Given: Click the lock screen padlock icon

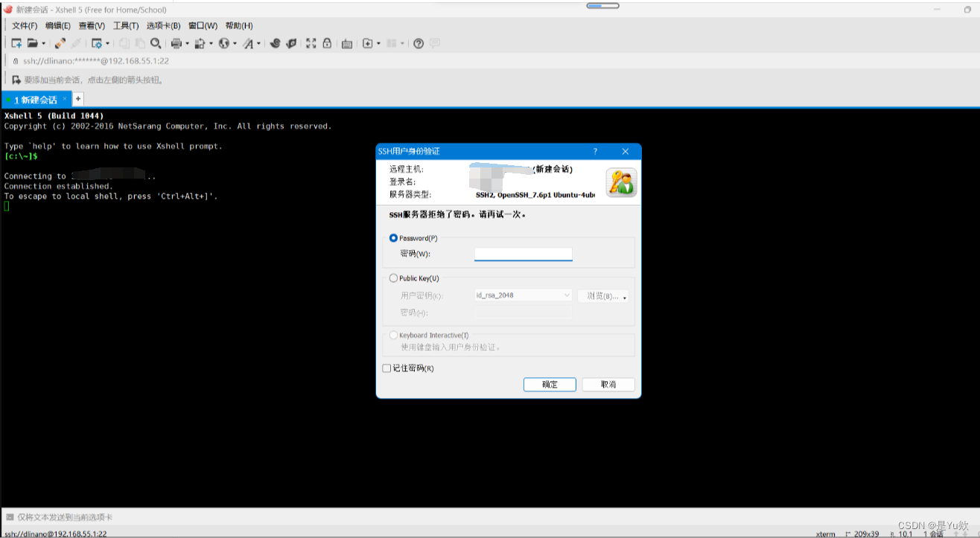Looking at the screenshot, I should [327, 43].
